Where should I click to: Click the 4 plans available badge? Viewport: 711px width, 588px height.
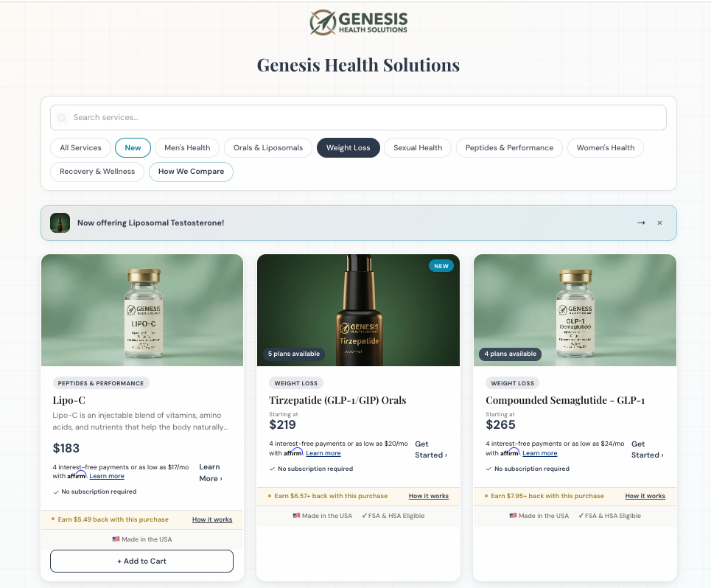coord(510,354)
